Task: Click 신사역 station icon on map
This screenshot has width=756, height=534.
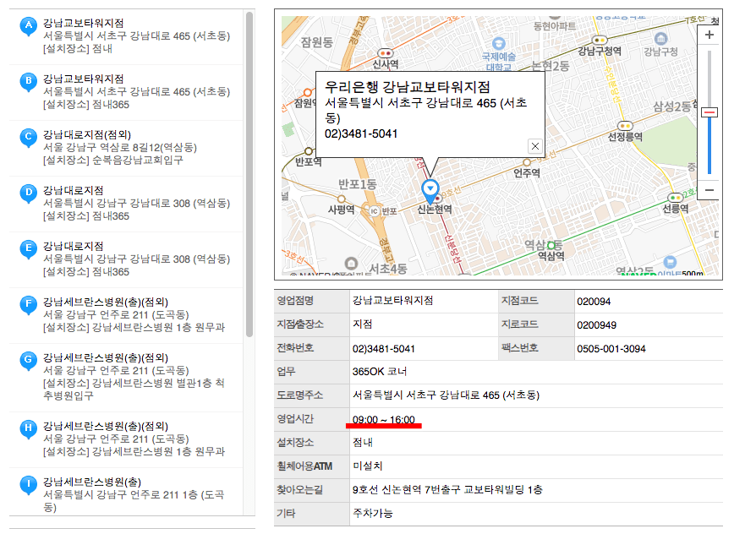Action: (x=386, y=53)
